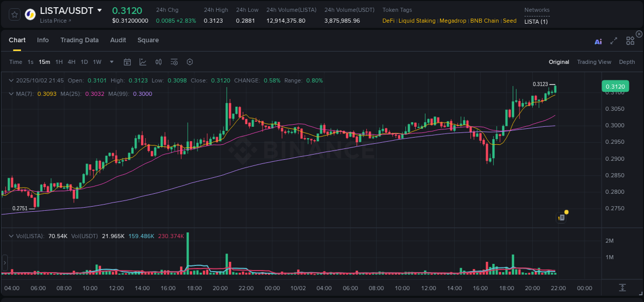Enter fullscreen with the expand arrows icon
The height and width of the screenshot is (302, 644).
pos(614,41)
